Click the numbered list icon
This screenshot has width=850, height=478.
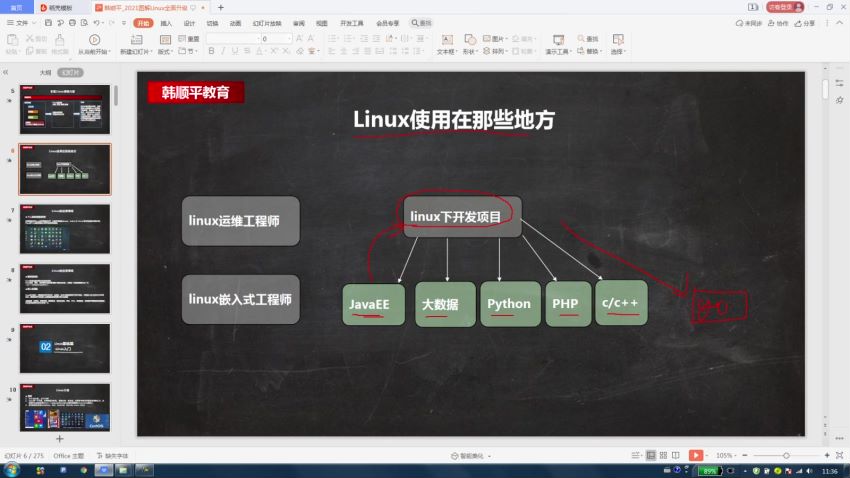tap(349, 38)
